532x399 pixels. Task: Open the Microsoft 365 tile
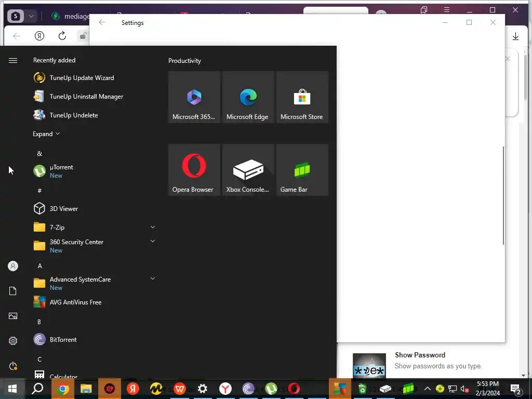pyautogui.click(x=194, y=97)
